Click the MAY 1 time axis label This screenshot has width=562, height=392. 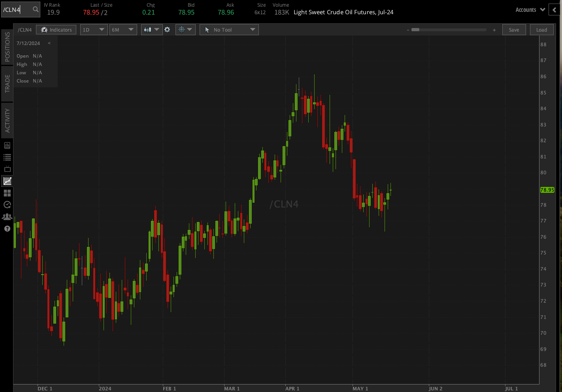pyautogui.click(x=360, y=388)
